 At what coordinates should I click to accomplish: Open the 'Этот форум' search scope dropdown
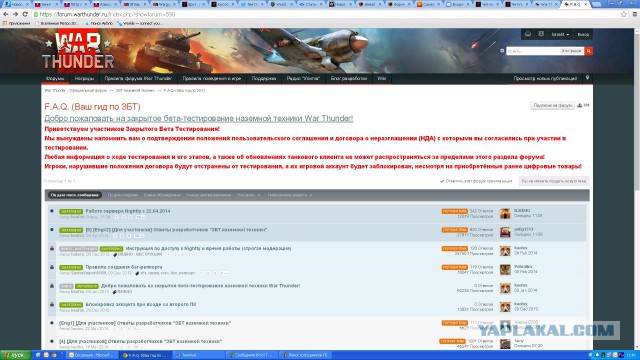tap(571, 51)
